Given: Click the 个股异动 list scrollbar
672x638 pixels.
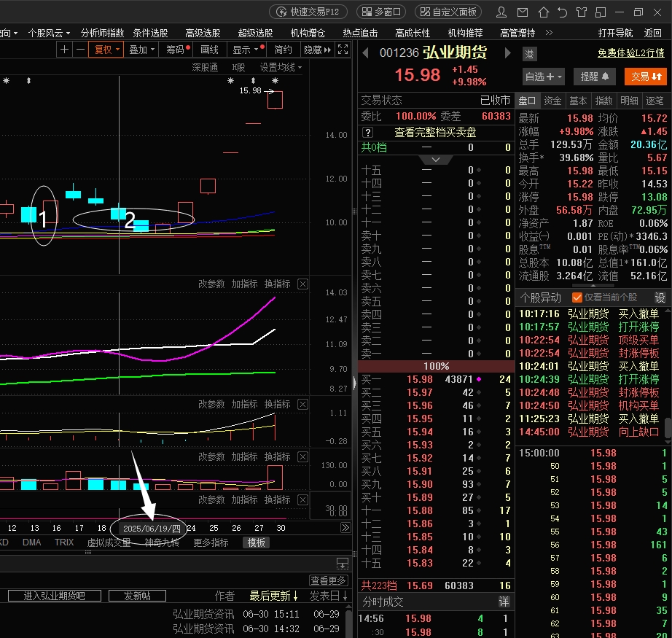Looking at the screenshot, I should [668, 428].
